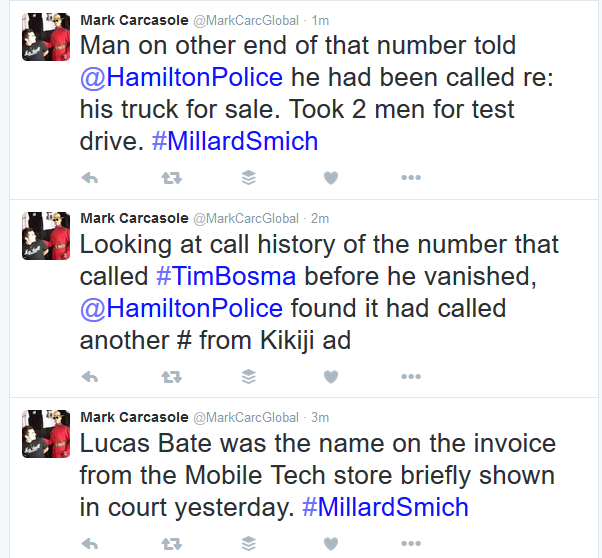Click the layers icon on Kikiji tweet
602x558 pixels.
249,376
